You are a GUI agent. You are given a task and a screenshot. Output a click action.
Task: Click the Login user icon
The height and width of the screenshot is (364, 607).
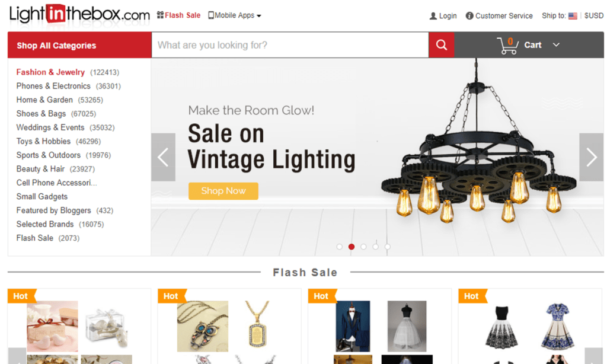click(433, 16)
